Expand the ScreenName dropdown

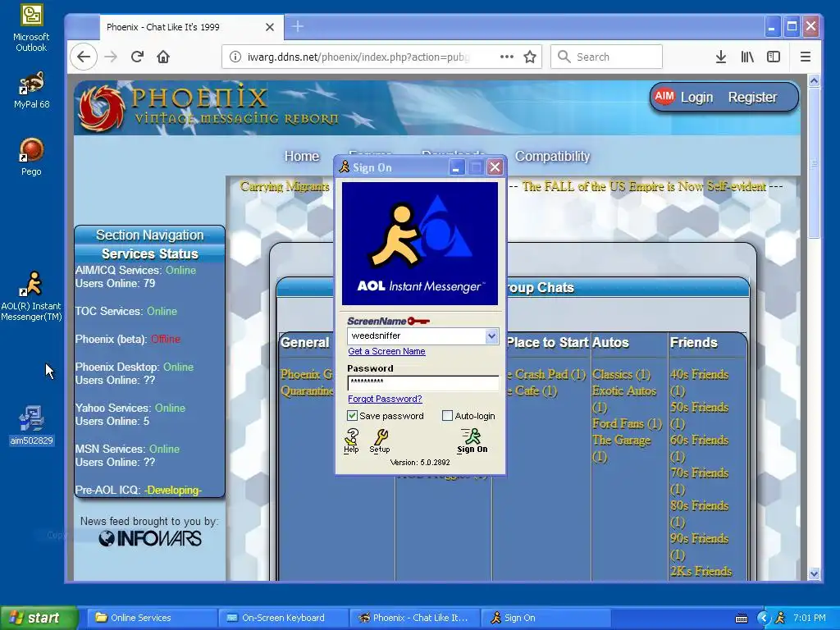491,336
